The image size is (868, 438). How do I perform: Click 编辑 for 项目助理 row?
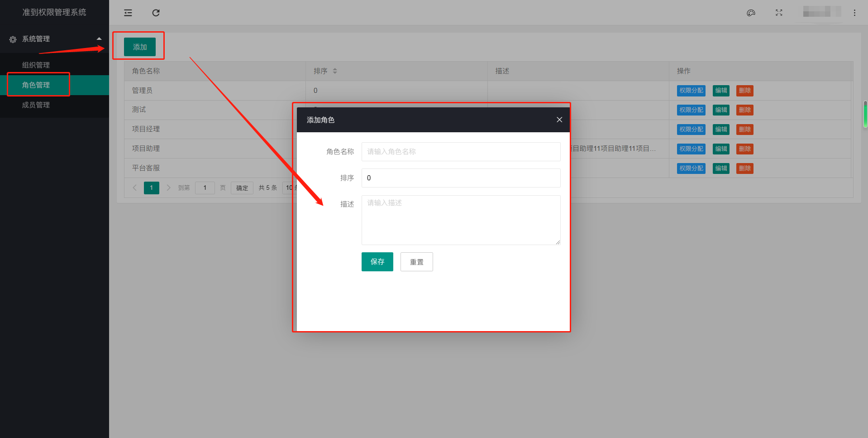(x=721, y=149)
